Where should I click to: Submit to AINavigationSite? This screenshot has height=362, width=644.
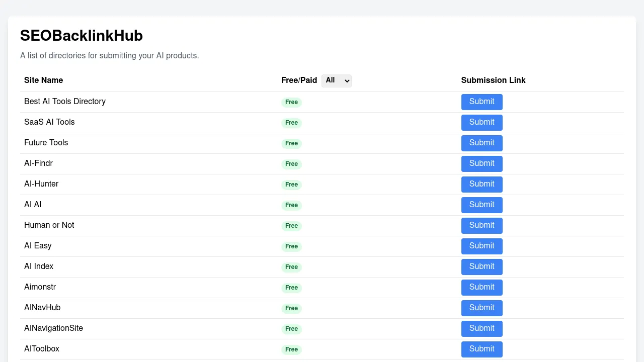click(481, 328)
